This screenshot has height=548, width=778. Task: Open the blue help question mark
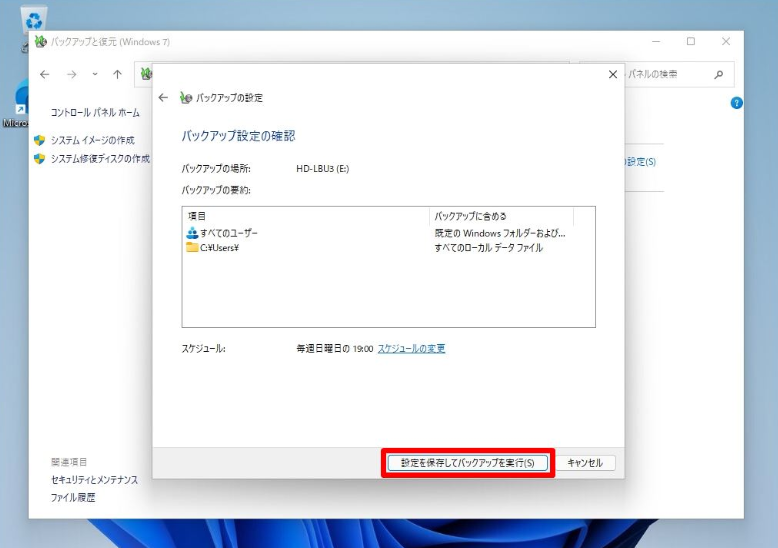(737, 103)
